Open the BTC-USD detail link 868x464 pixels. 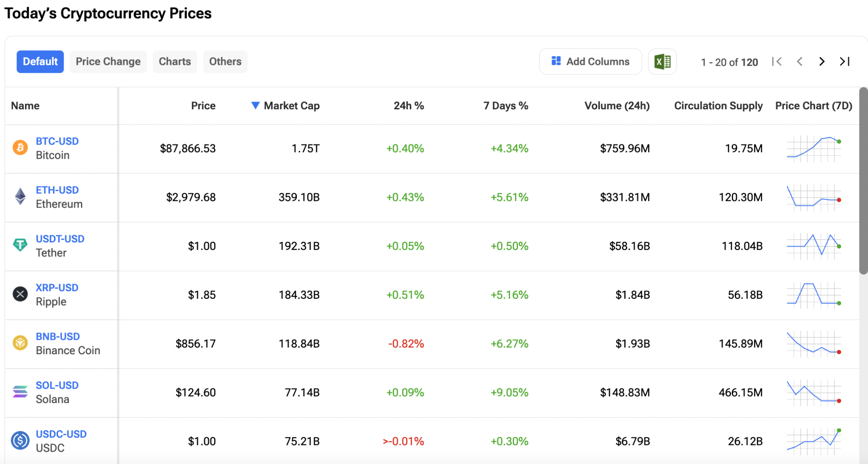coord(57,141)
